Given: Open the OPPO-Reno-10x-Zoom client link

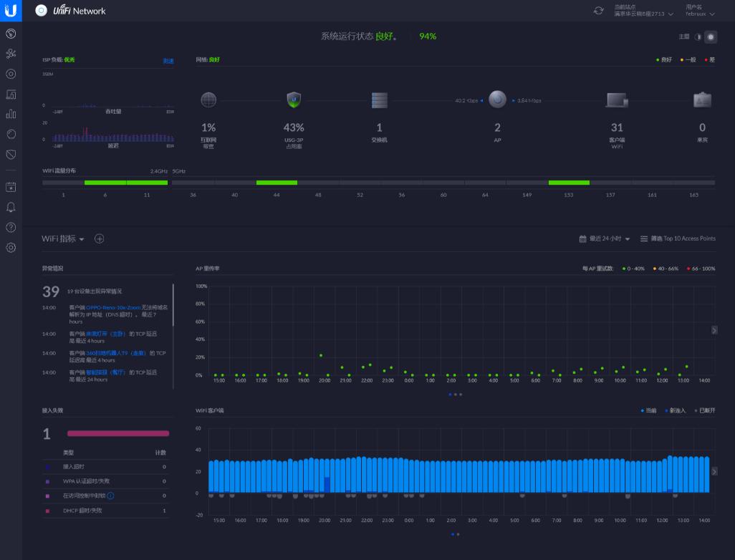Looking at the screenshot, I should point(113,307).
